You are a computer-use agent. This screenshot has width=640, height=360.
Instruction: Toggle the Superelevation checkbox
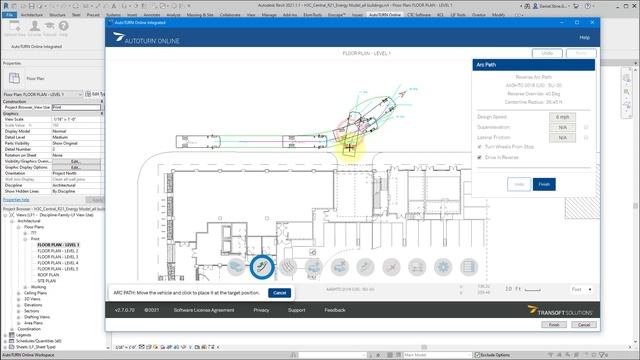586,127
